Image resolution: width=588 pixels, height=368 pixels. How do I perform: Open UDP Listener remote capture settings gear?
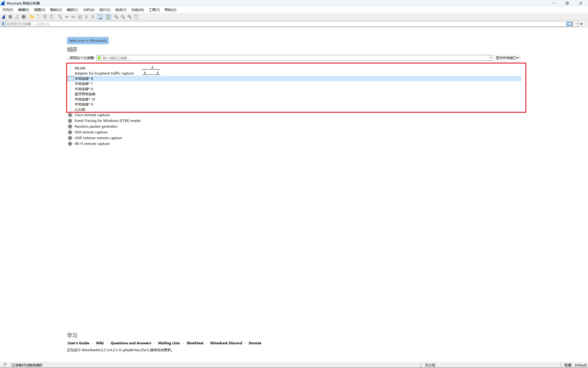[x=70, y=138]
